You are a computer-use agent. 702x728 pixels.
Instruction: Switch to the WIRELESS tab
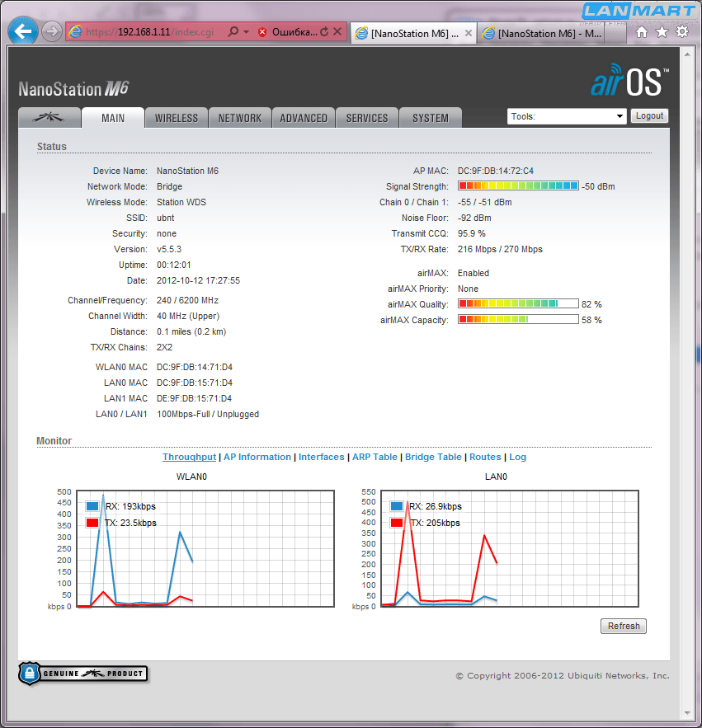coord(177,118)
